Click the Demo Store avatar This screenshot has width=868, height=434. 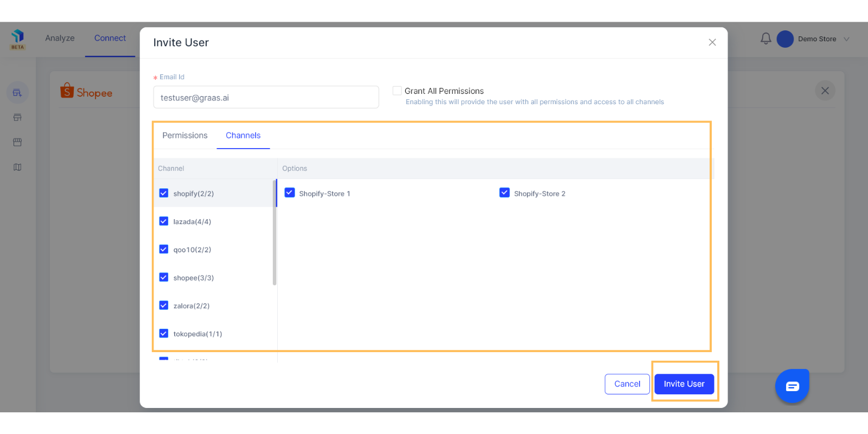click(x=785, y=39)
